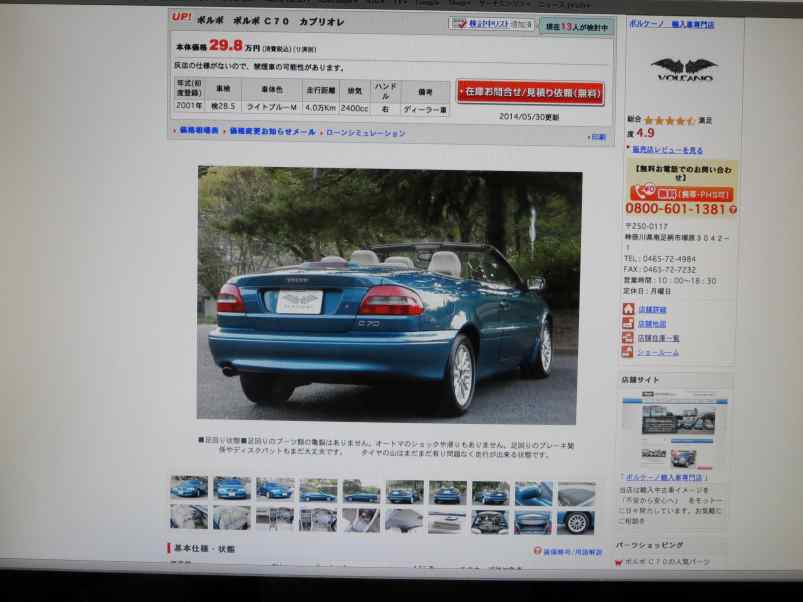The image size is (803, 602).
Task: Click the star rating row
Action: (x=670, y=121)
